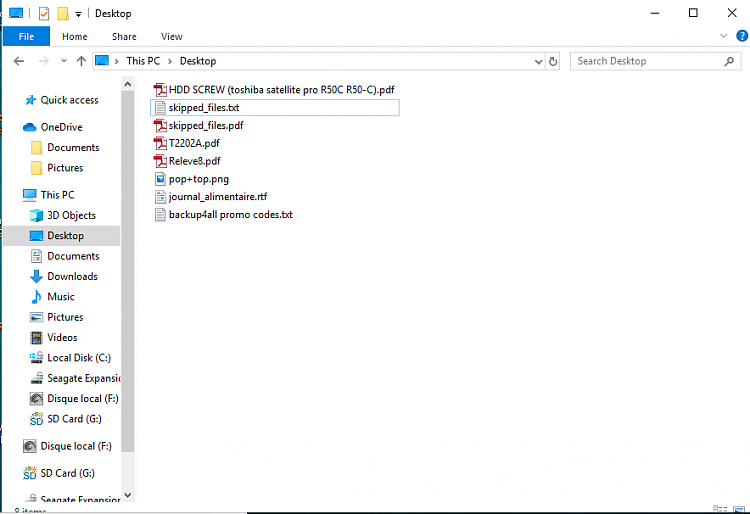Click the search magnifier icon
750x514 pixels.
click(x=729, y=61)
